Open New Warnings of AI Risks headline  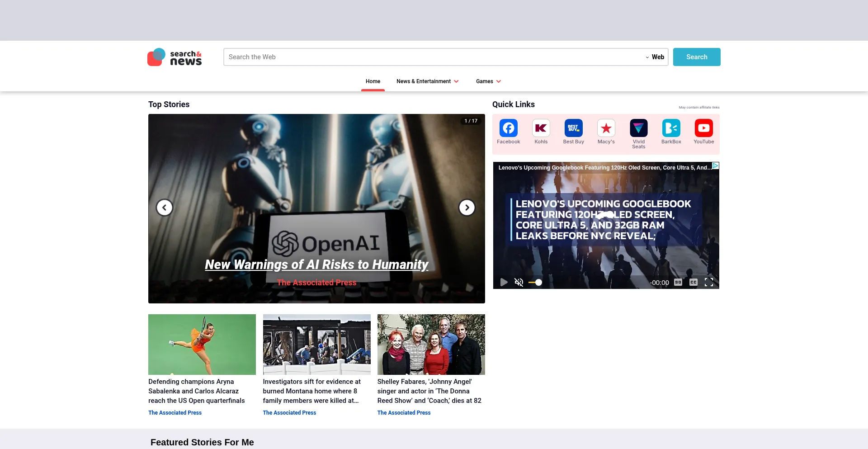[316, 265]
